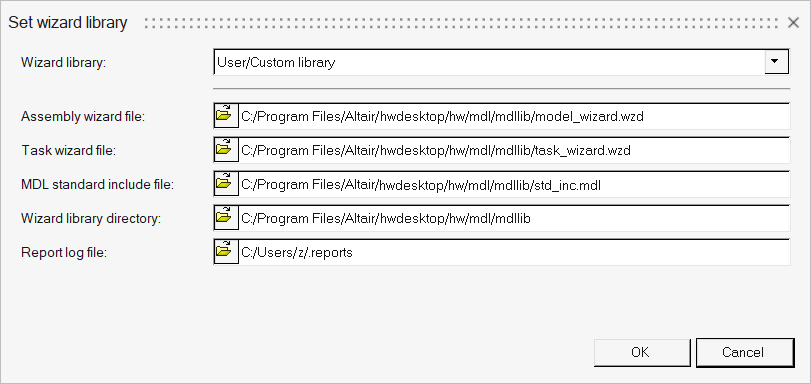Close the Set wizard library dialog
The image size is (811, 384).
point(793,23)
